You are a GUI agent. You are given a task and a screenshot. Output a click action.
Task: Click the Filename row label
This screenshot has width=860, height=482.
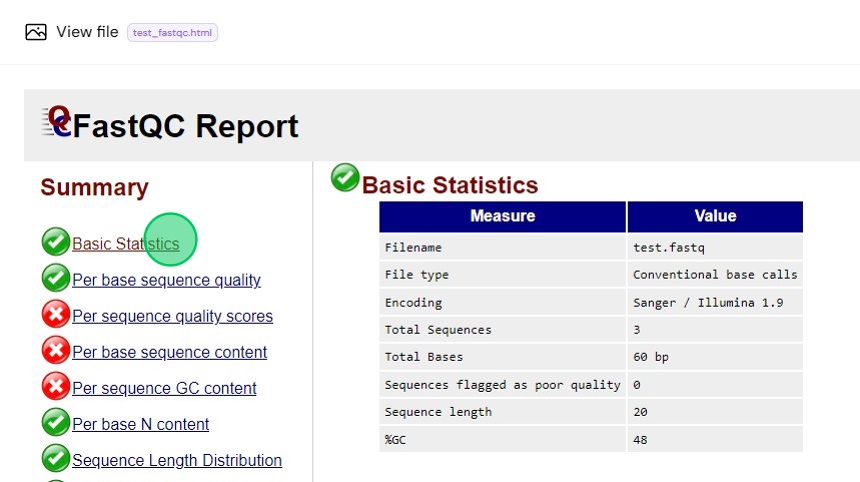(413, 247)
